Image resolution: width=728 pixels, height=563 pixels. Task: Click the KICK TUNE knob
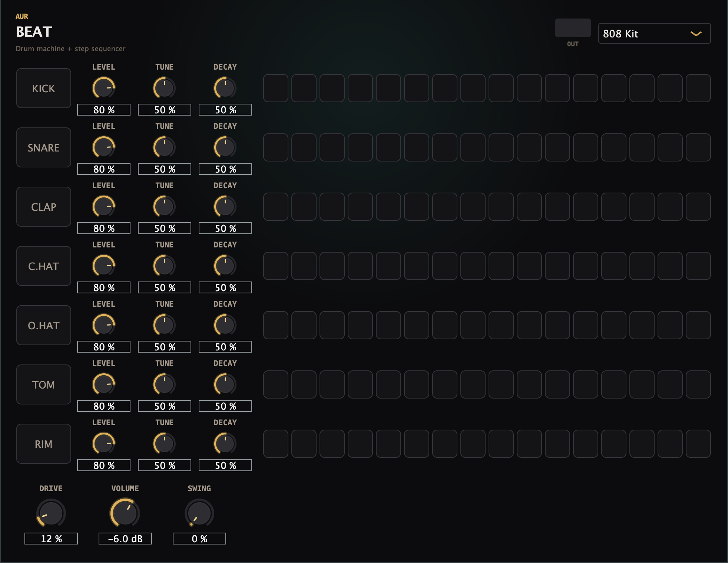(165, 88)
